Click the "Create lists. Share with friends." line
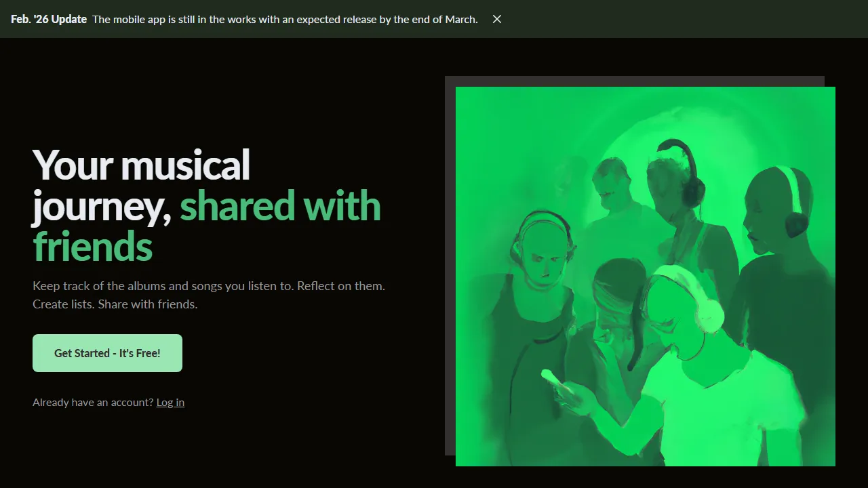The height and width of the screenshot is (488, 868). tap(115, 304)
